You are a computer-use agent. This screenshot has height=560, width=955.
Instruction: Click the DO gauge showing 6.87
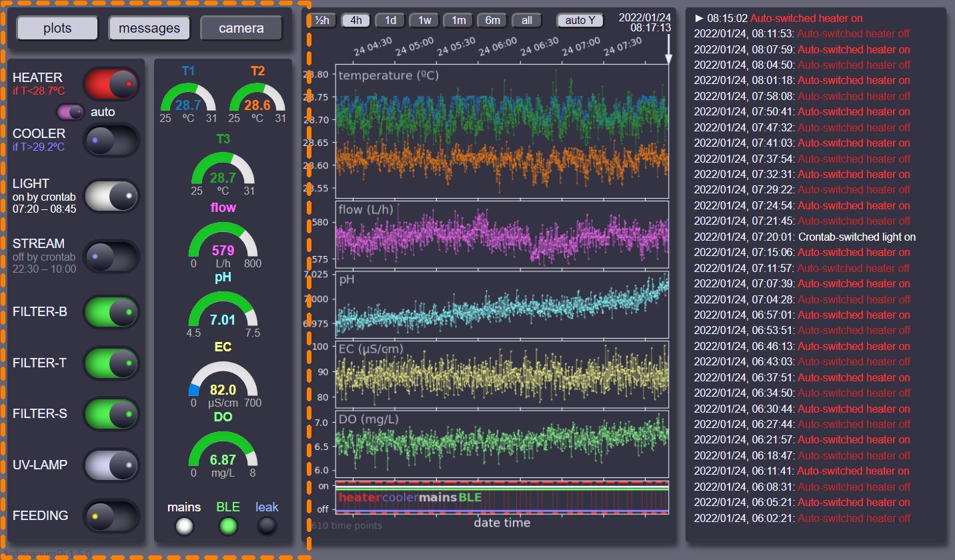pyautogui.click(x=223, y=455)
